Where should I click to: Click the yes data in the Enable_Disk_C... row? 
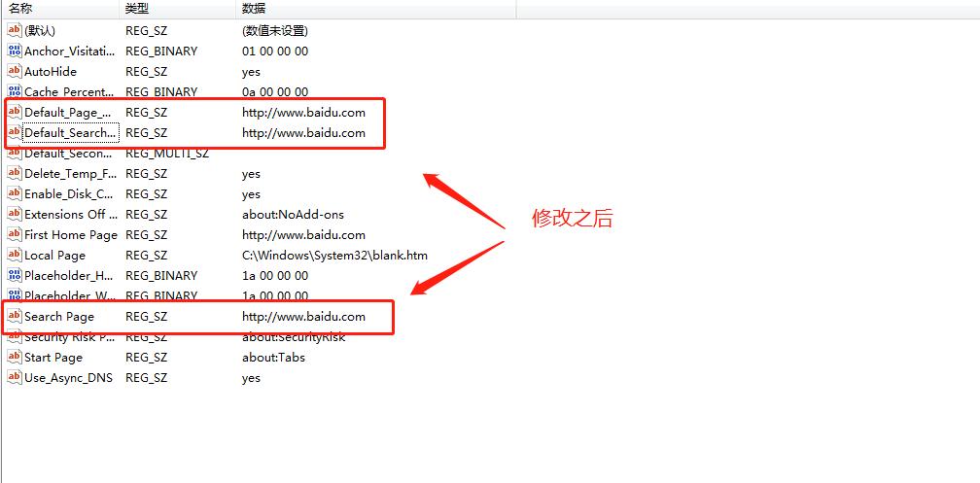click(x=251, y=195)
